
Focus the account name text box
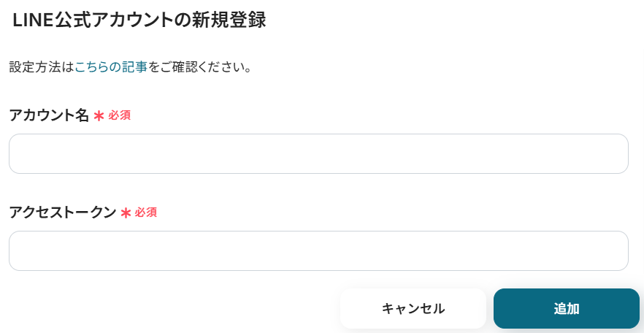[318, 153]
